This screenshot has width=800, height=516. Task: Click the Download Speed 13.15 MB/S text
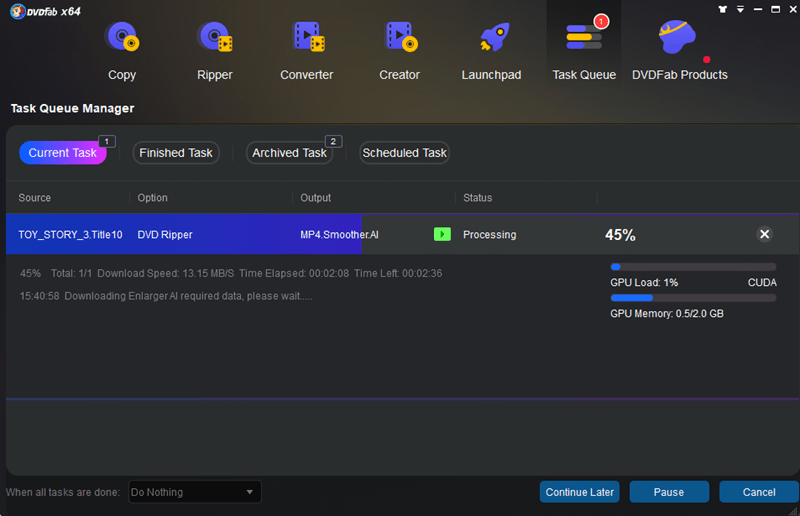tap(166, 274)
